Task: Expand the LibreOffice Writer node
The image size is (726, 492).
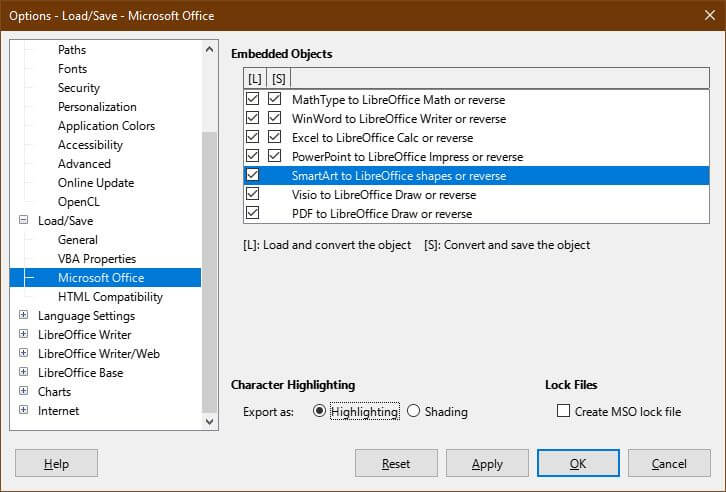Action: pos(24,335)
